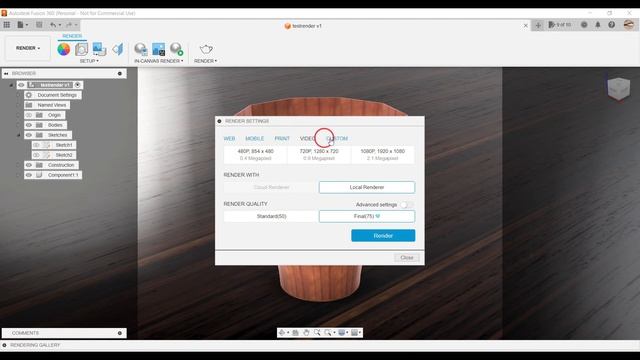
Task: Add a new design tab with plus icon
Action: [538, 25]
